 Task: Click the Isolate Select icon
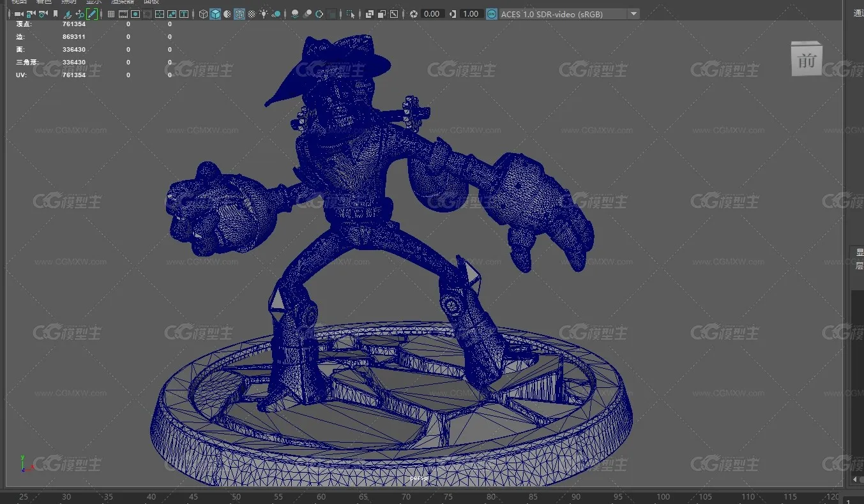pos(350,14)
